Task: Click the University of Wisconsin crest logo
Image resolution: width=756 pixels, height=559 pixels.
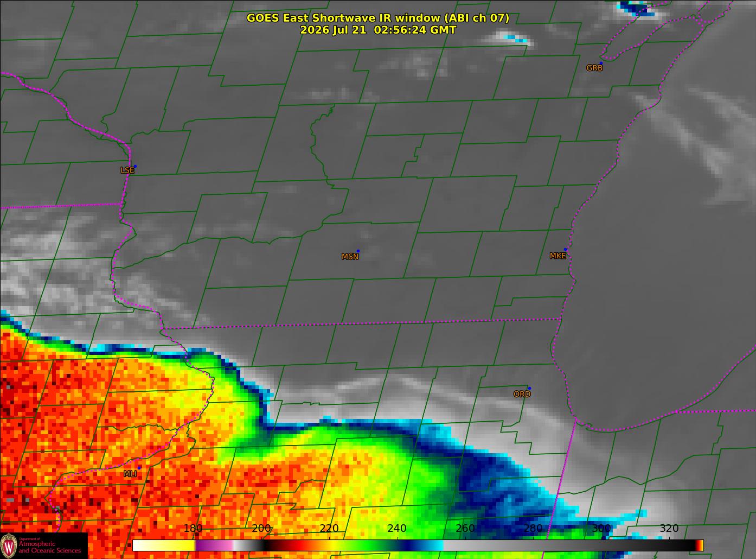Action: pos(9,545)
